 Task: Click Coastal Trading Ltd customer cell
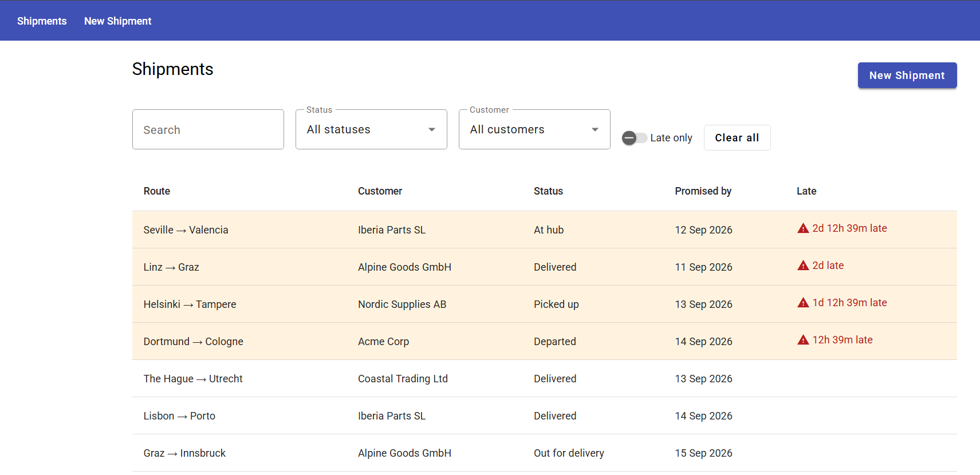click(403, 379)
